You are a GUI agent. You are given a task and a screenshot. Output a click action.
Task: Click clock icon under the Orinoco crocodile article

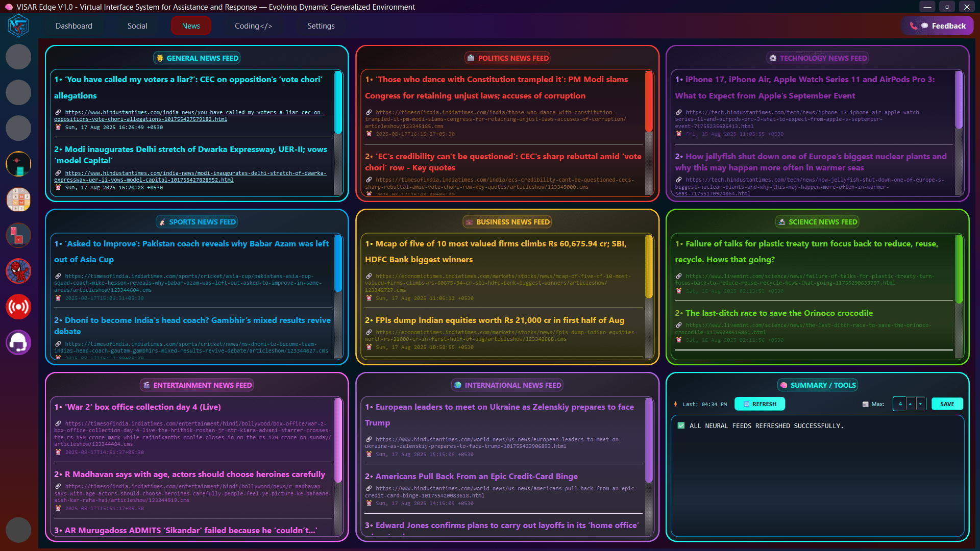[x=679, y=340]
